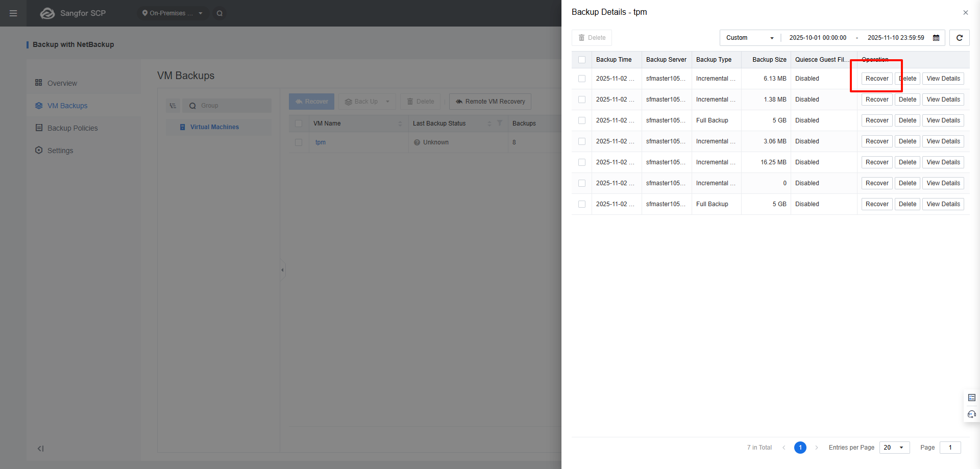
Task: Check the 3.06 MB backup row checkbox
Action: 582,141
